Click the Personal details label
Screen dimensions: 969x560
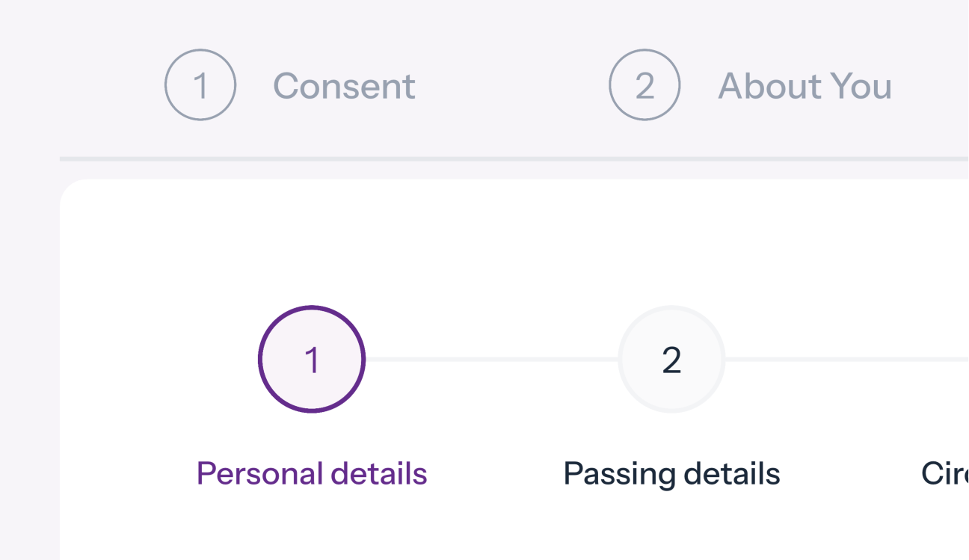pyautogui.click(x=312, y=473)
